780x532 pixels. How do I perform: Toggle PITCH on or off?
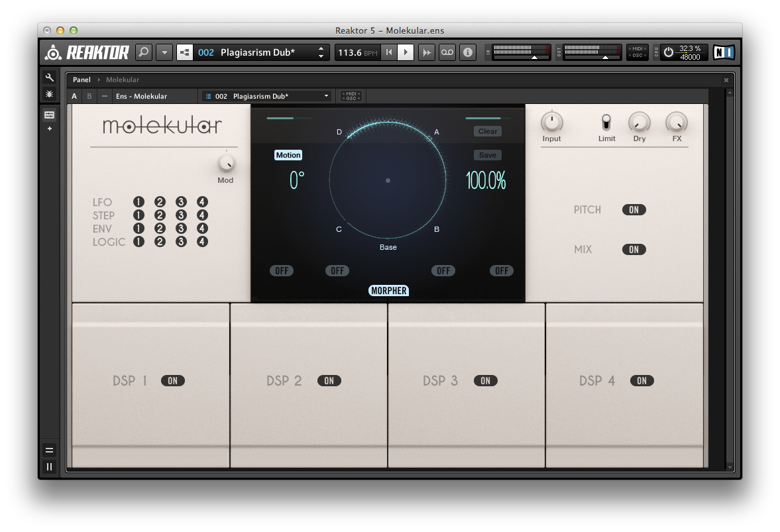[x=634, y=209]
